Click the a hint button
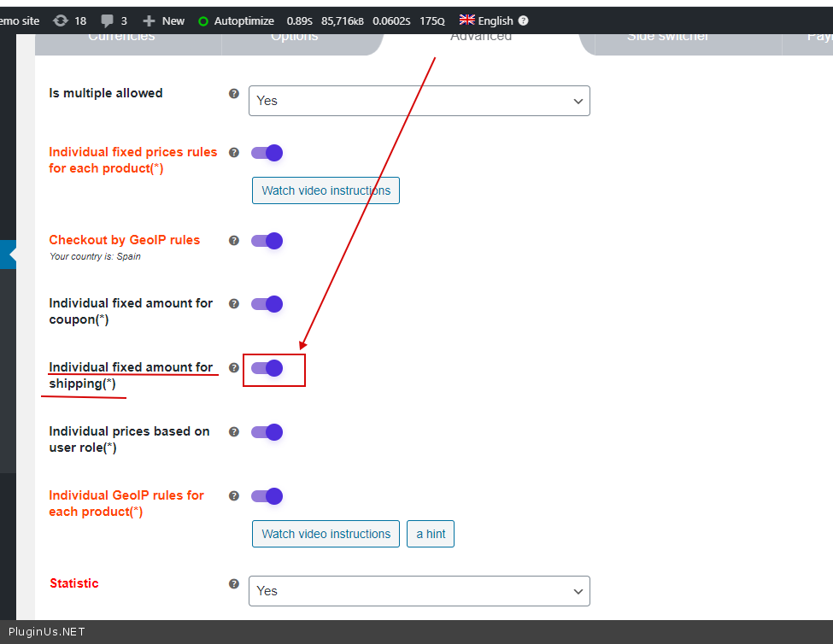The width and height of the screenshot is (833, 644). pos(431,534)
